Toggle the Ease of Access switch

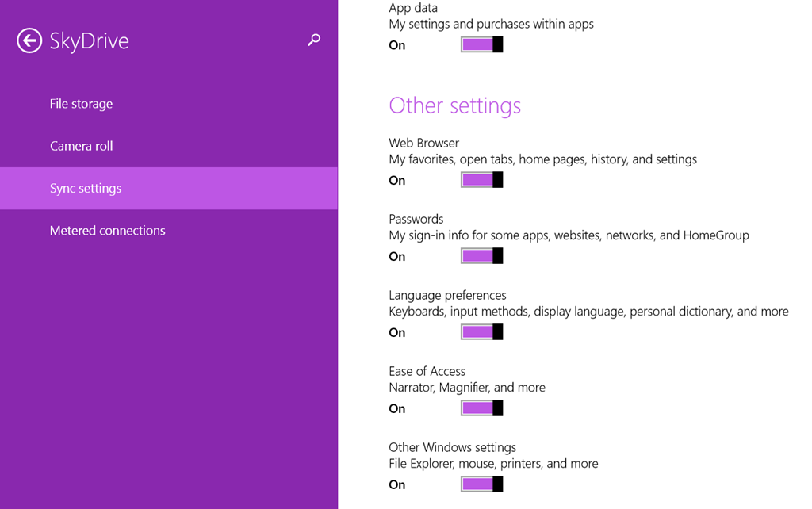481,408
